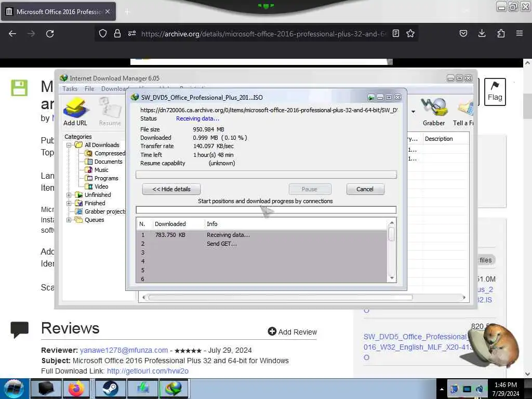Click the Add URL toolbar icon

75,111
